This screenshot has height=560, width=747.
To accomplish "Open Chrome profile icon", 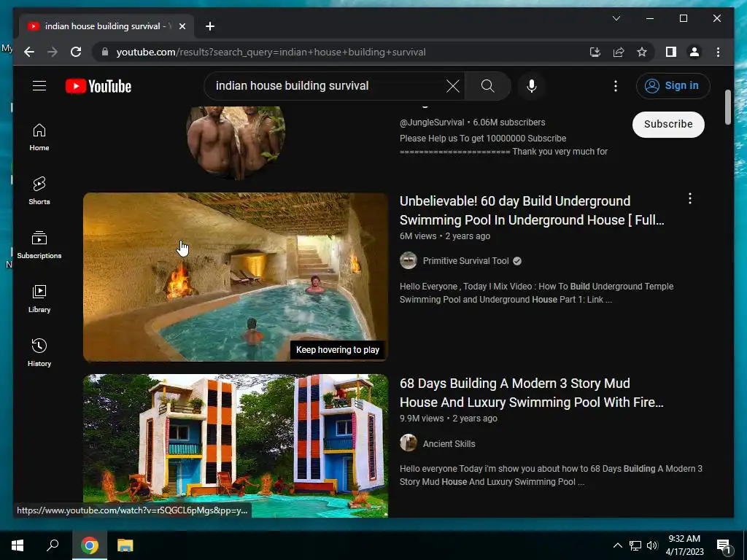I will tap(694, 52).
